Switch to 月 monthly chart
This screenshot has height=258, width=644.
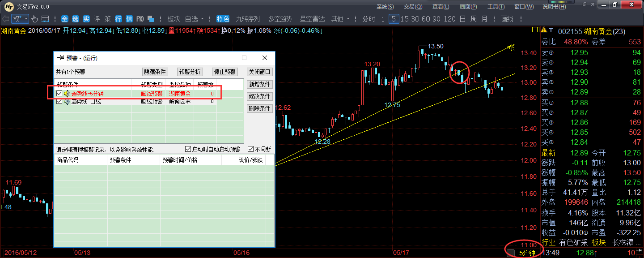click(485, 19)
